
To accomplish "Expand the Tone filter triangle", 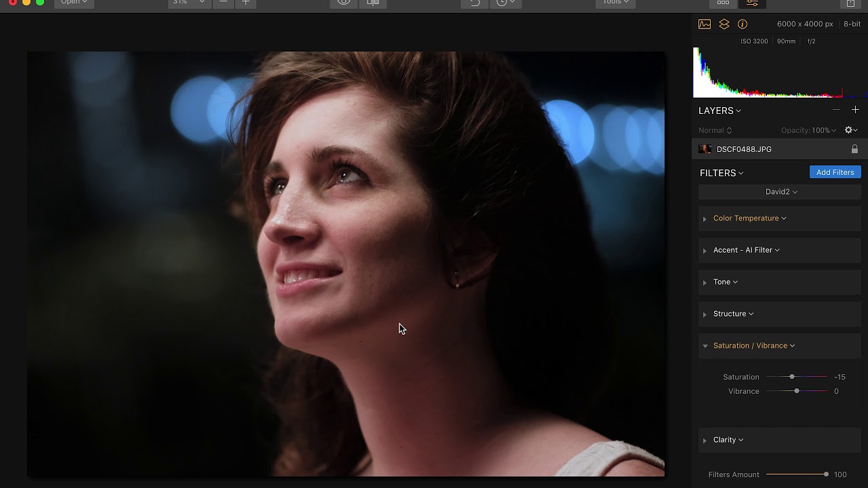I will click(705, 283).
